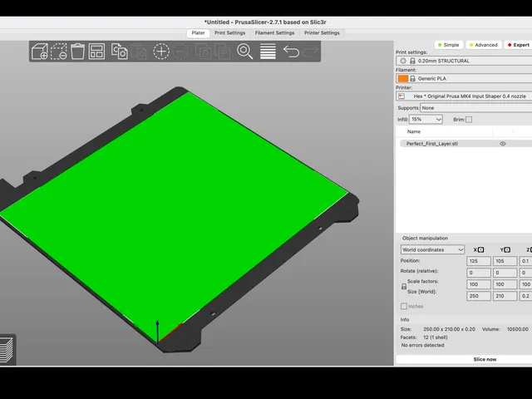Click the Y axis reset icon
The image size is (532, 399).
(507, 249)
